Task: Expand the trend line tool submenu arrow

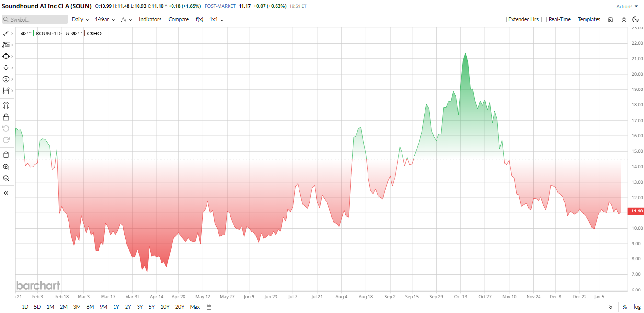Action: click(12, 34)
